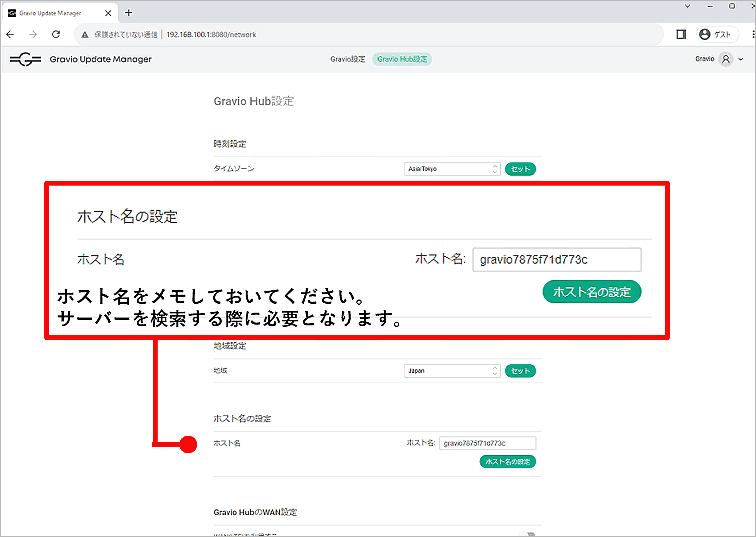Viewport: 756px width, 537px height.
Task: Click セット button next to timezone
Action: [x=520, y=169]
